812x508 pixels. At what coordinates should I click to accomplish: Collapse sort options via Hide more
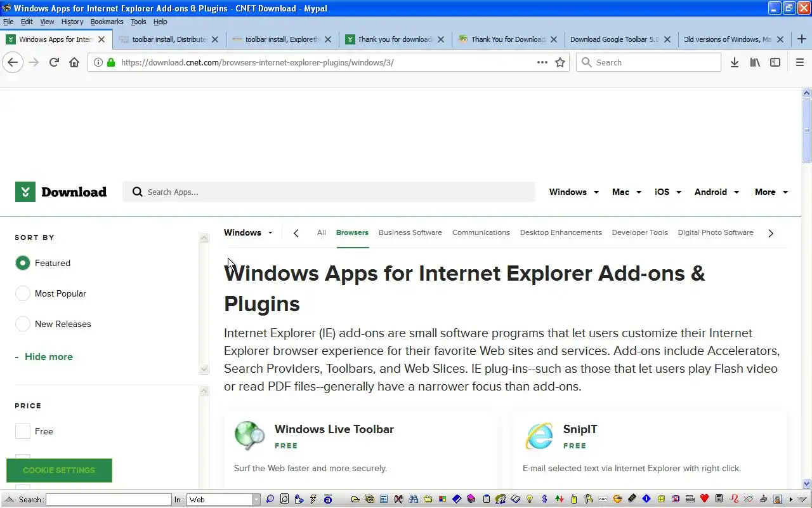tap(44, 356)
